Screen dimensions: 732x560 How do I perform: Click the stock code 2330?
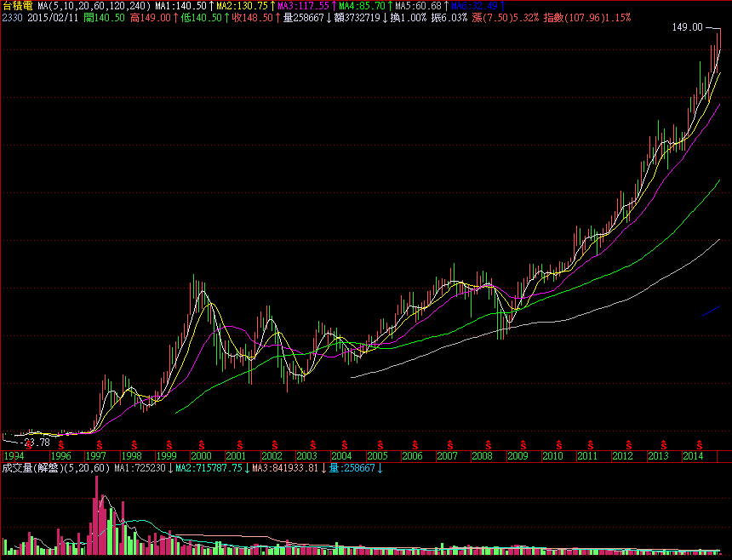tap(12, 18)
